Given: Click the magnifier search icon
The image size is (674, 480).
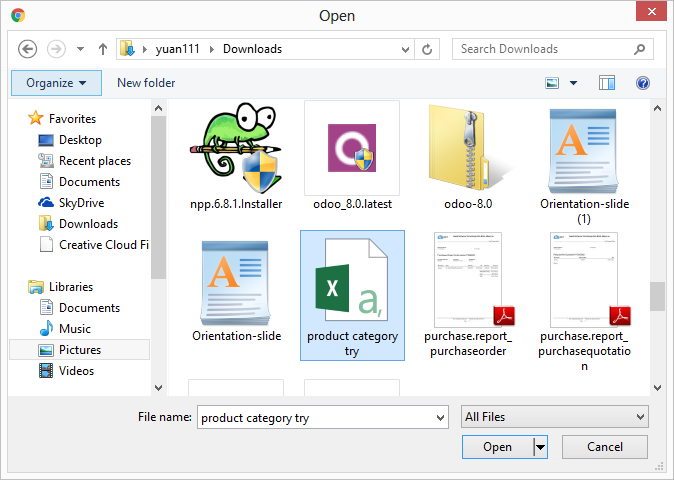Looking at the screenshot, I should (x=640, y=49).
